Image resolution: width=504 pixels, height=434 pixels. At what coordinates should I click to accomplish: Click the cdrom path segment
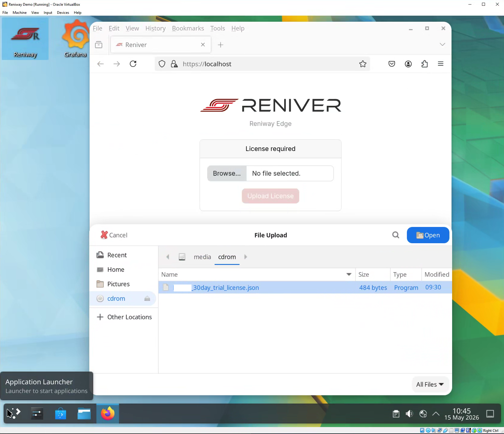tap(227, 257)
